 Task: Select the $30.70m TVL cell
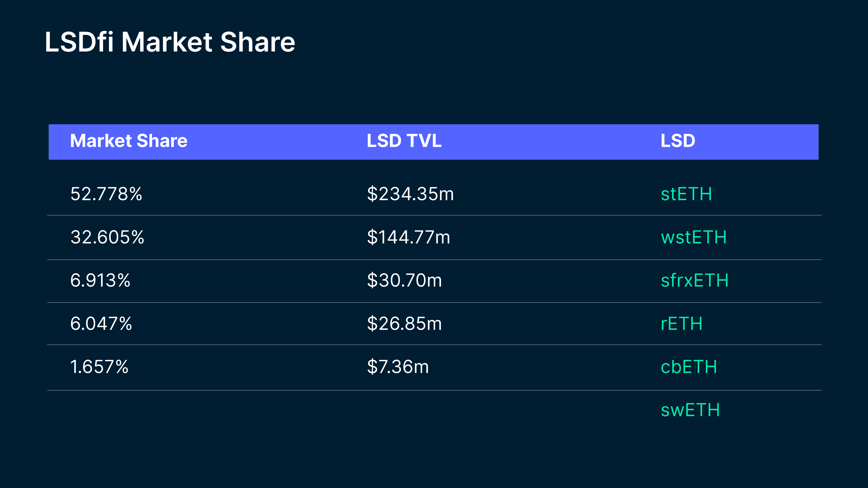404,281
